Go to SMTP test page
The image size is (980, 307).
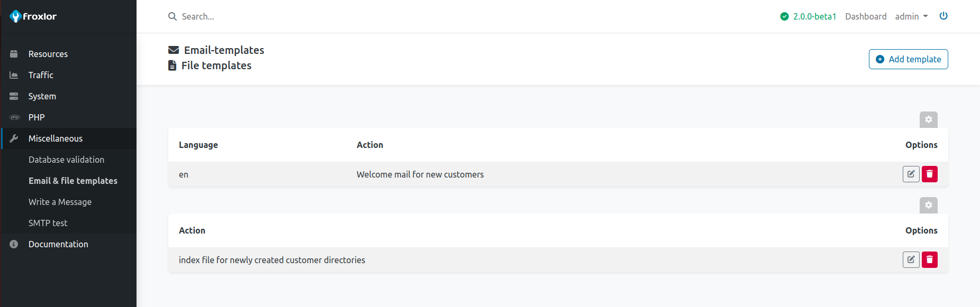48,223
